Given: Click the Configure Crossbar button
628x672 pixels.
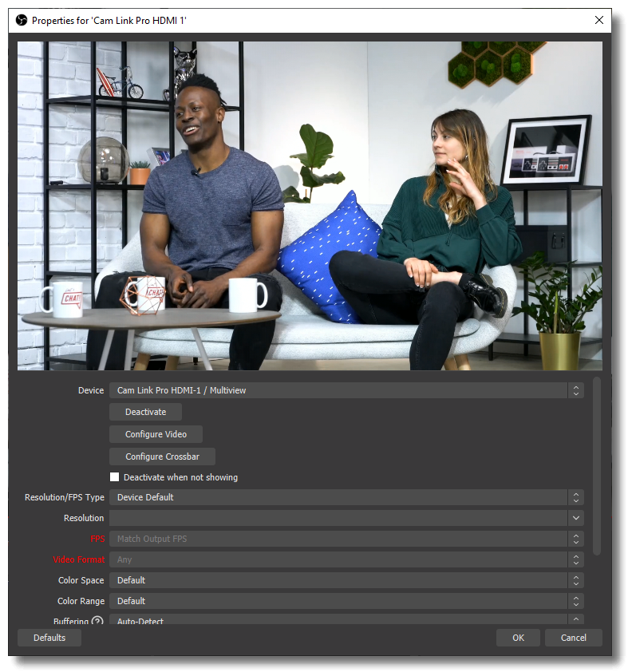Looking at the screenshot, I should pyautogui.click(x=162, y=457).
